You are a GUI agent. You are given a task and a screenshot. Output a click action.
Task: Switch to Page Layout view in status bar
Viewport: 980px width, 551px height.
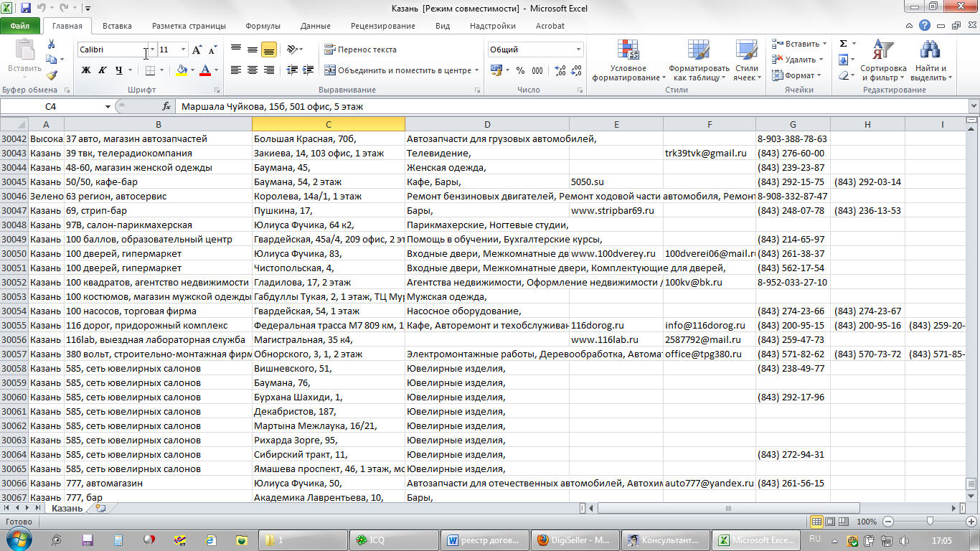click(x=829, y=522)
